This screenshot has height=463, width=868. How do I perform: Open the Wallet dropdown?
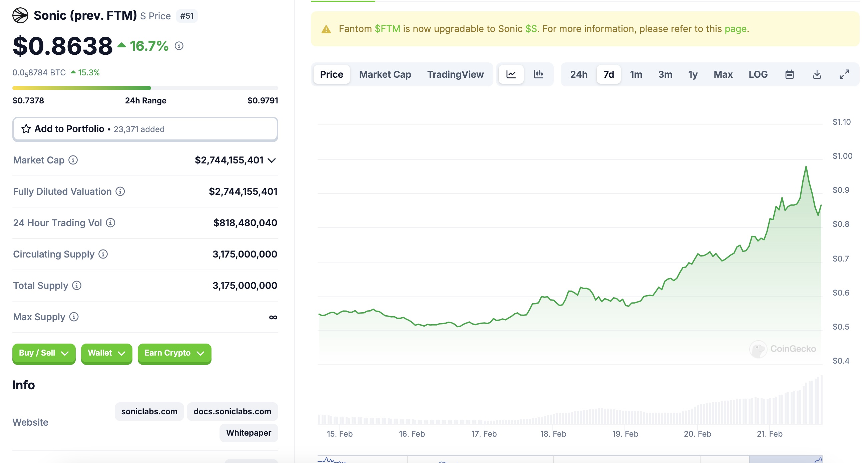[106, 353]
